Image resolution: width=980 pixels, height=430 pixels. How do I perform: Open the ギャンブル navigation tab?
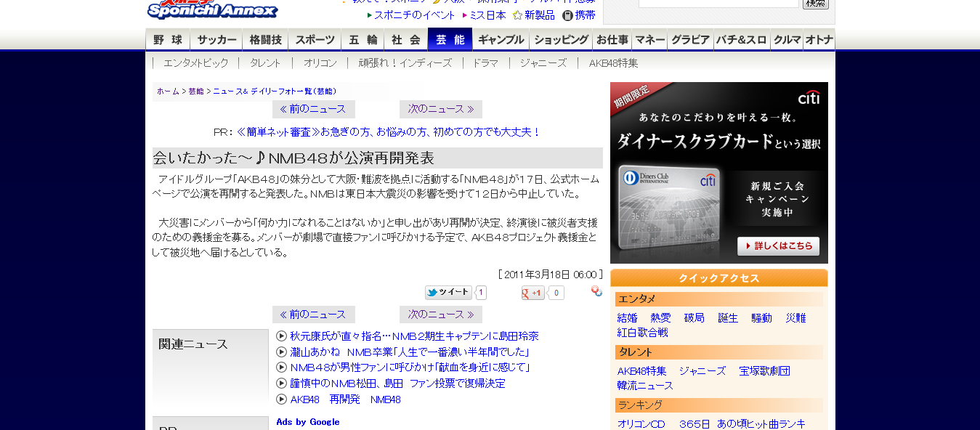[x=501, y=40]
